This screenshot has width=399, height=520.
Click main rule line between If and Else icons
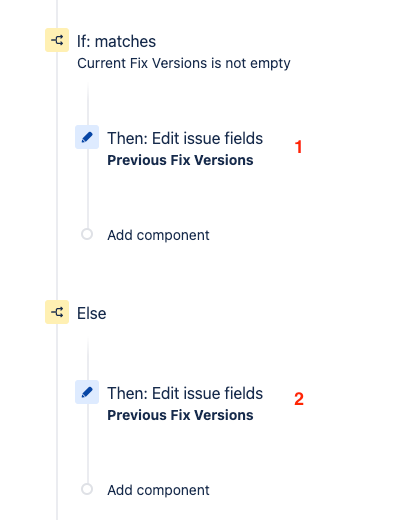click(57, 176)
